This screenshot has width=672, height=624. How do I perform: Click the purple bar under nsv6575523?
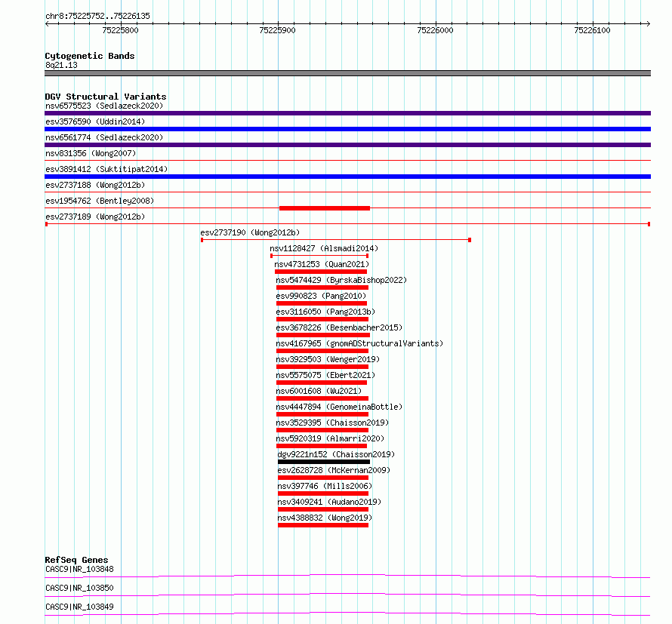coord(347,113)
